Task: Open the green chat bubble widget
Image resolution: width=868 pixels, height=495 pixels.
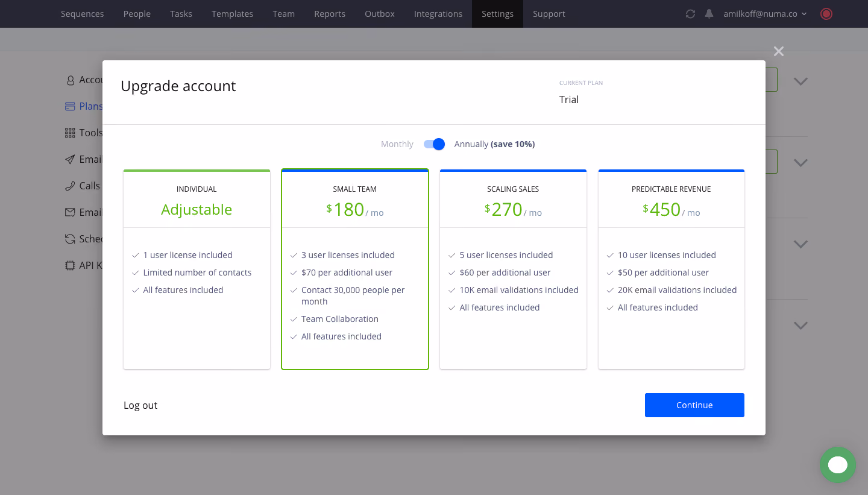Action: (x=838, y=465)
